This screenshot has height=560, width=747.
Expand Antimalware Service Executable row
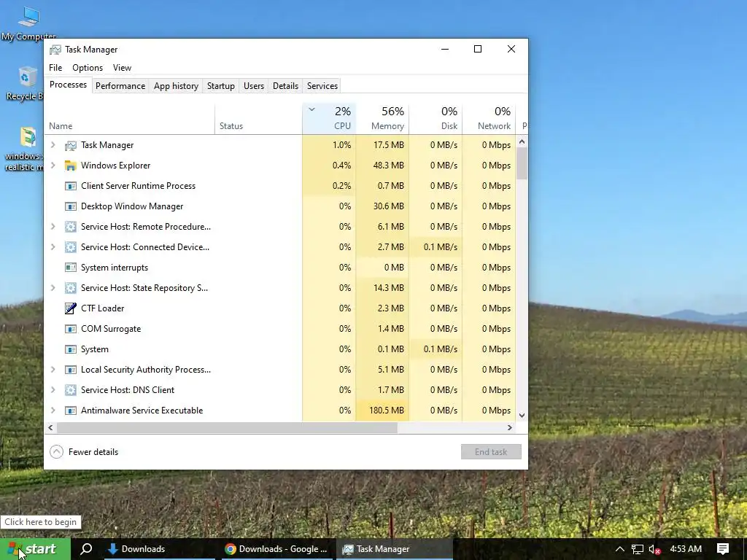point(53,410)
